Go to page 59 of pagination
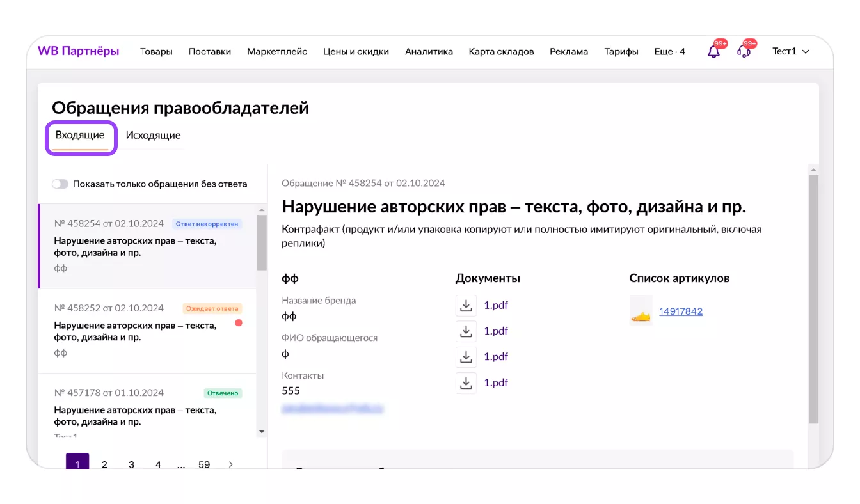The width and height of the screenshot is (860, 504). (204, 465)
